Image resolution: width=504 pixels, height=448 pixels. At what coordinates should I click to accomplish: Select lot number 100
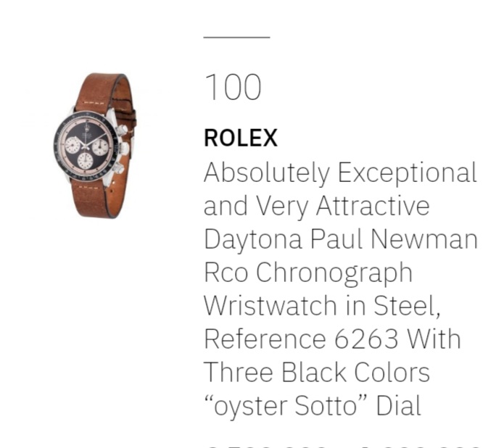point(233,88)
